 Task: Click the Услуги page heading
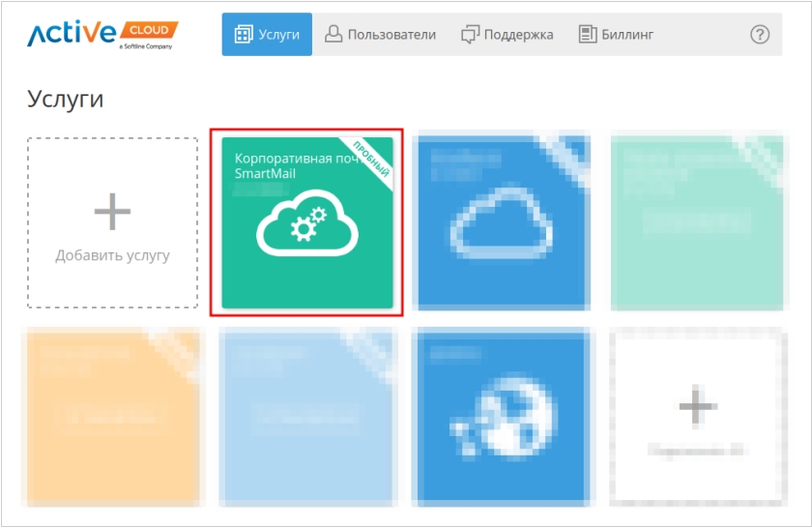tap(66, 99)
